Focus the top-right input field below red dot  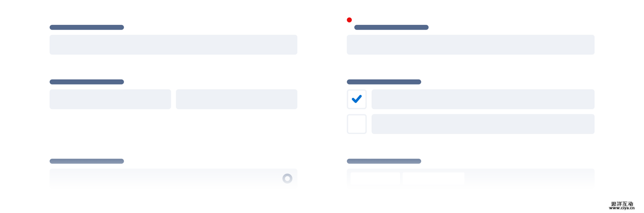470,45
